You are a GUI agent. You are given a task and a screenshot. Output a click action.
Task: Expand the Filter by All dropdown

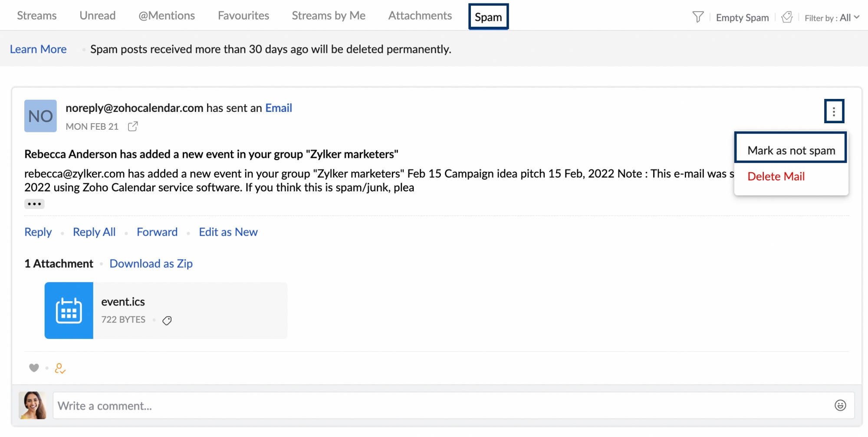[832, 18]
